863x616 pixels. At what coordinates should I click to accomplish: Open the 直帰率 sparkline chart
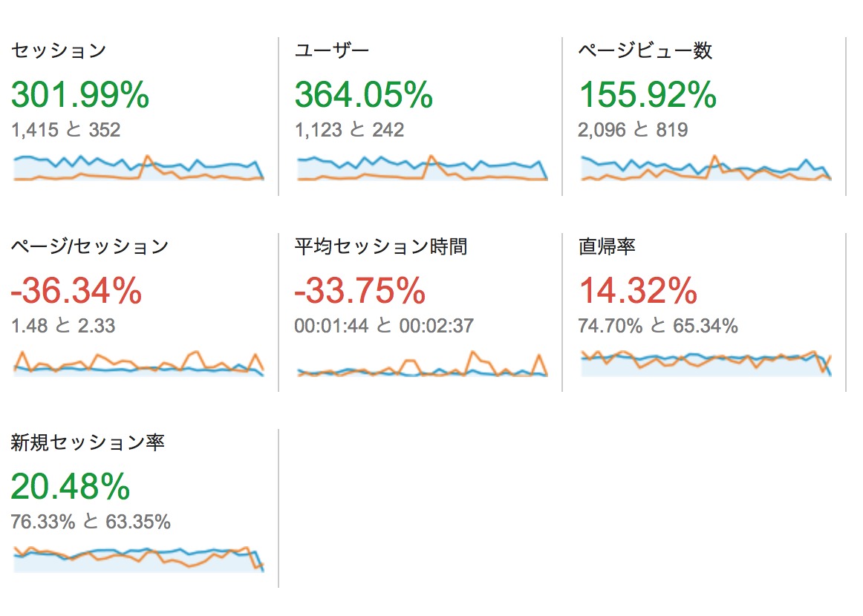click(706, 364)
